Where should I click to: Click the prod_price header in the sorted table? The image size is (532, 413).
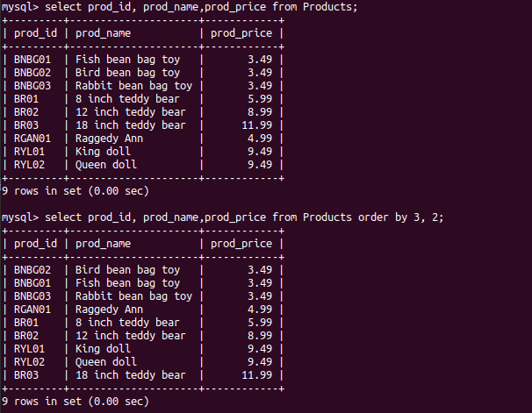point(242,244)
